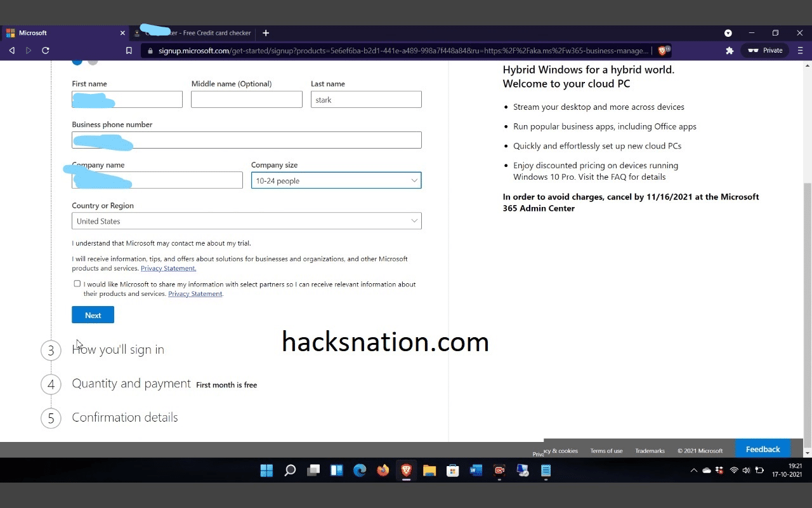Open the Notepad taskbar icon

546,471
